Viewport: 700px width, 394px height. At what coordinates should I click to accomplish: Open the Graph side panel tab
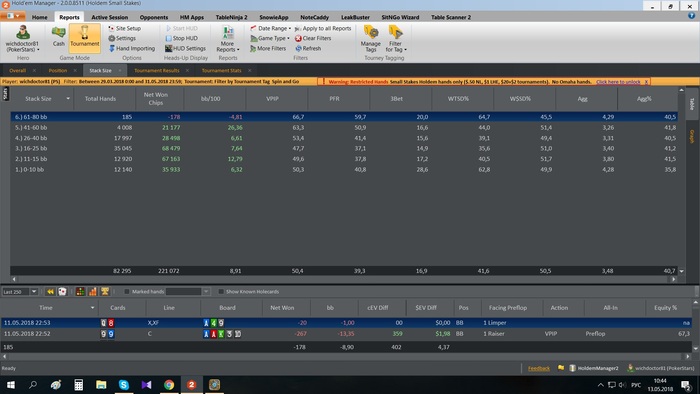(692, 137)
